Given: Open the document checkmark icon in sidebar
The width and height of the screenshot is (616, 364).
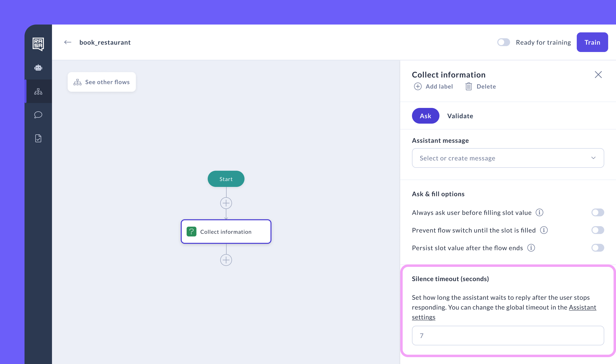Looking at the screenshot, I should tap(38, 138).
